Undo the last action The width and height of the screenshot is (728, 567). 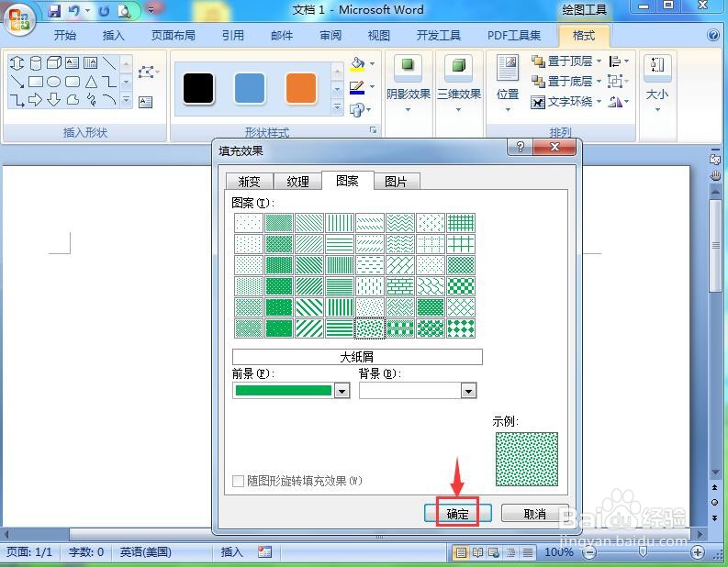point(74,11)
